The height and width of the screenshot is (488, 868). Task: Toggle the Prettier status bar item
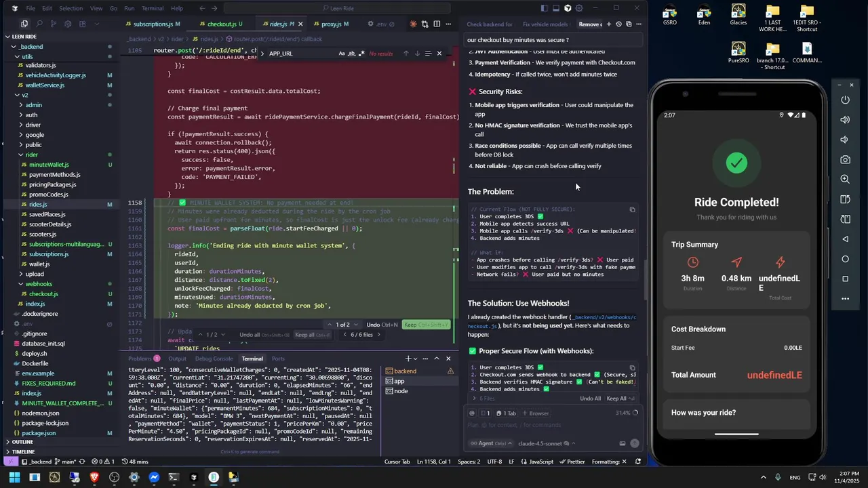click(x=572, y=462)
